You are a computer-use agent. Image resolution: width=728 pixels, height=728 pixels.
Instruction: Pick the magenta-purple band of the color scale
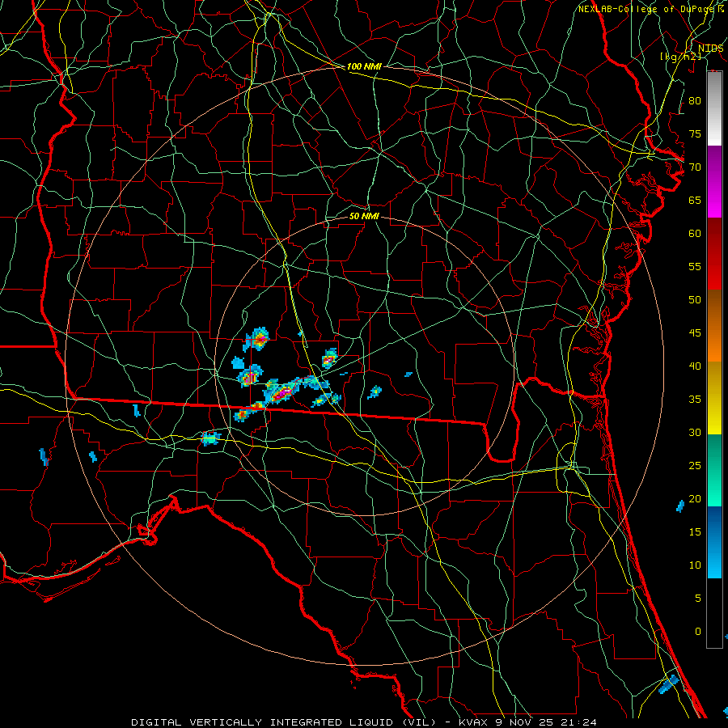coord(714,181)
